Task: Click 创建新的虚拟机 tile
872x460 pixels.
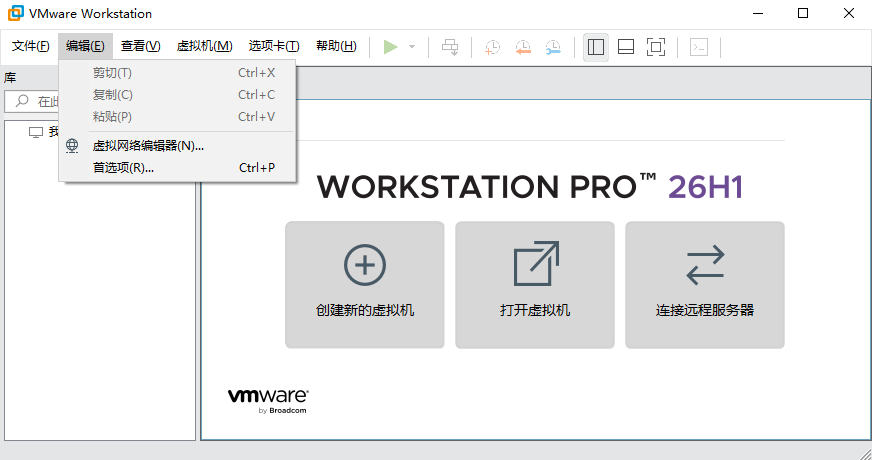Action: (x=365, y=285)
